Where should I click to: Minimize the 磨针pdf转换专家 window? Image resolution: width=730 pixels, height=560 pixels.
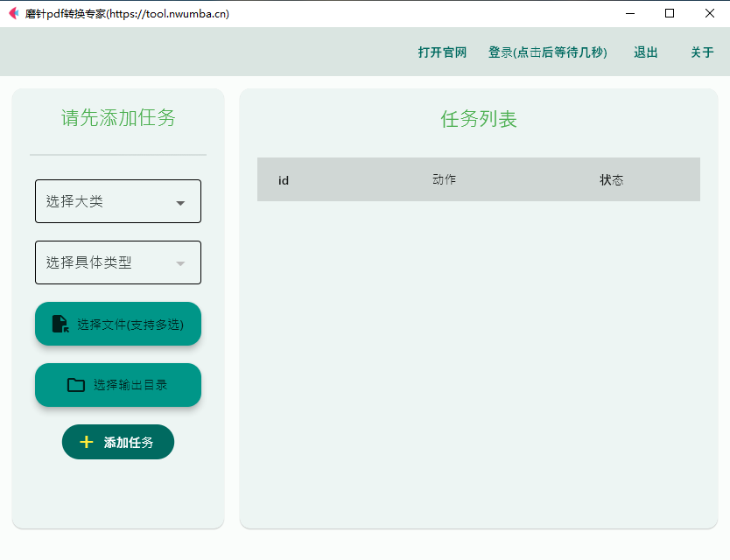tap(630, 13)
